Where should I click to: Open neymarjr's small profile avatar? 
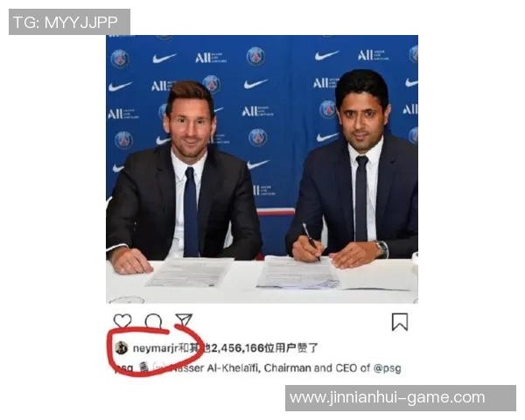pos(122,347)
